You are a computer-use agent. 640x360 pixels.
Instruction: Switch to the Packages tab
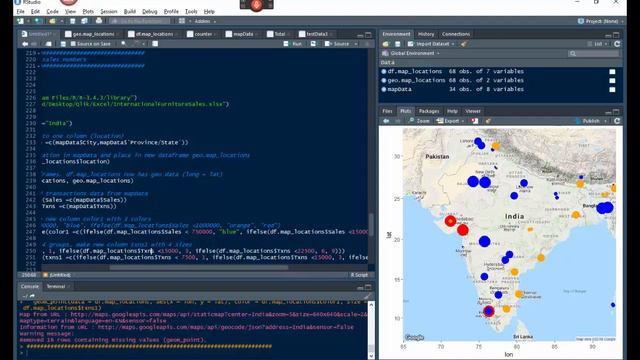(x=429, y=111)
